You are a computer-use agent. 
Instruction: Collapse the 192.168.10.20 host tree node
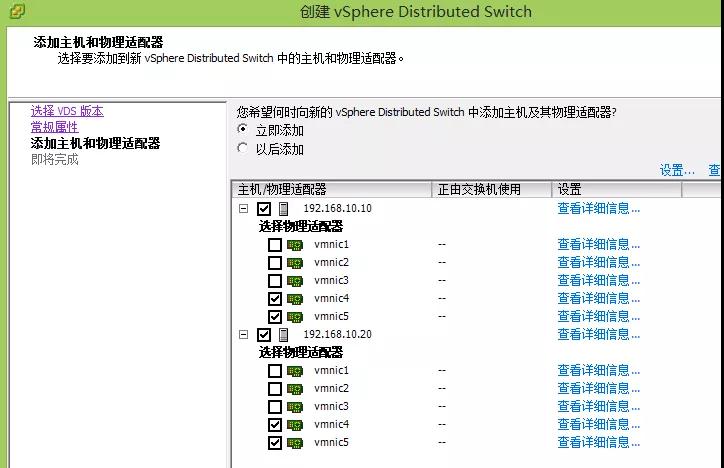(243, 335)
